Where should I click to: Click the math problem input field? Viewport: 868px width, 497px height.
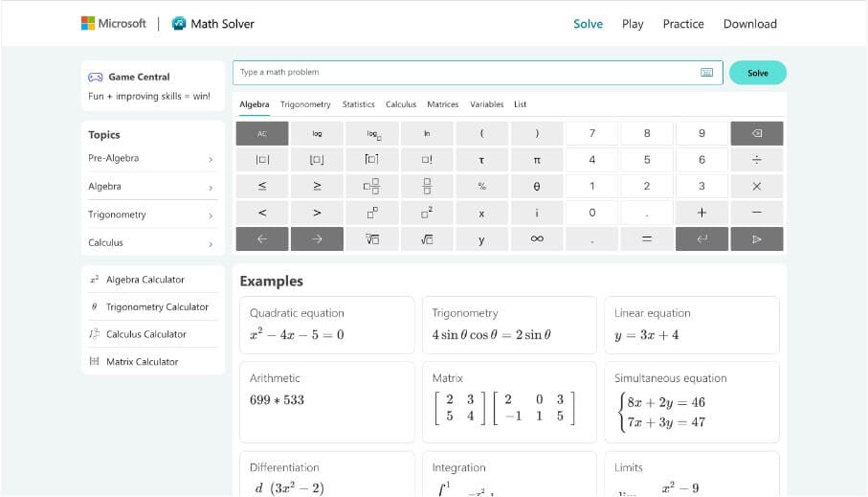(464, 73)
